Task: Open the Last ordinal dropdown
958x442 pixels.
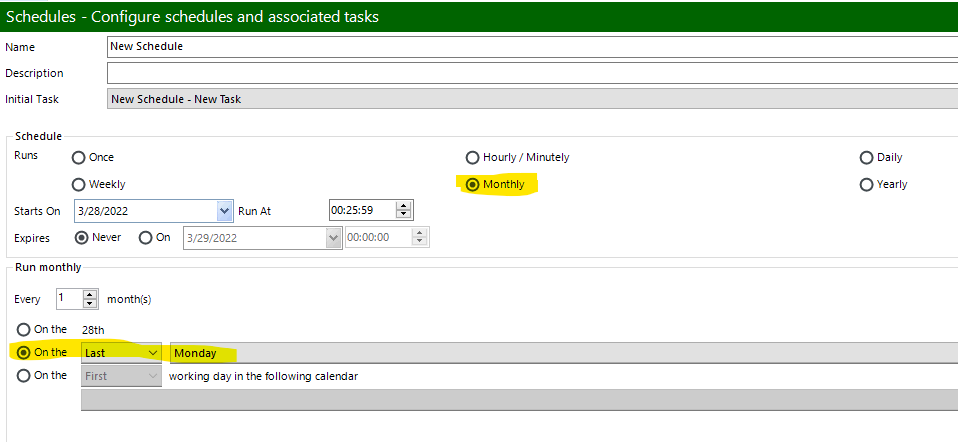Action: coord(152,353)
